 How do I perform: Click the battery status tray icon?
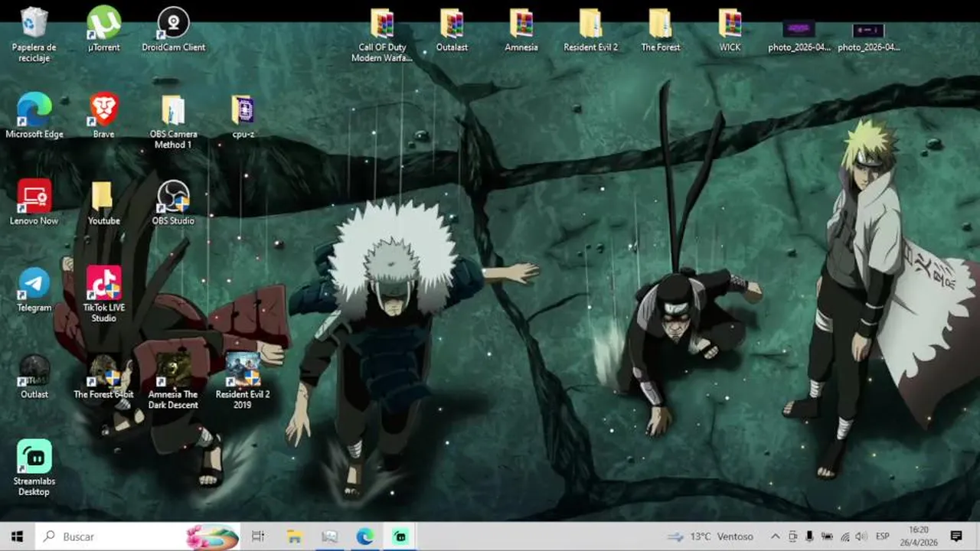(827, 536)
